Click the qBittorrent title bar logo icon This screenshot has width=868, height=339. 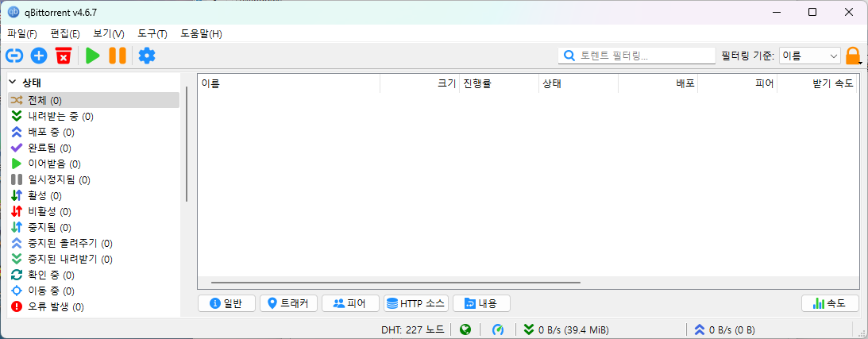pos(14,12)
